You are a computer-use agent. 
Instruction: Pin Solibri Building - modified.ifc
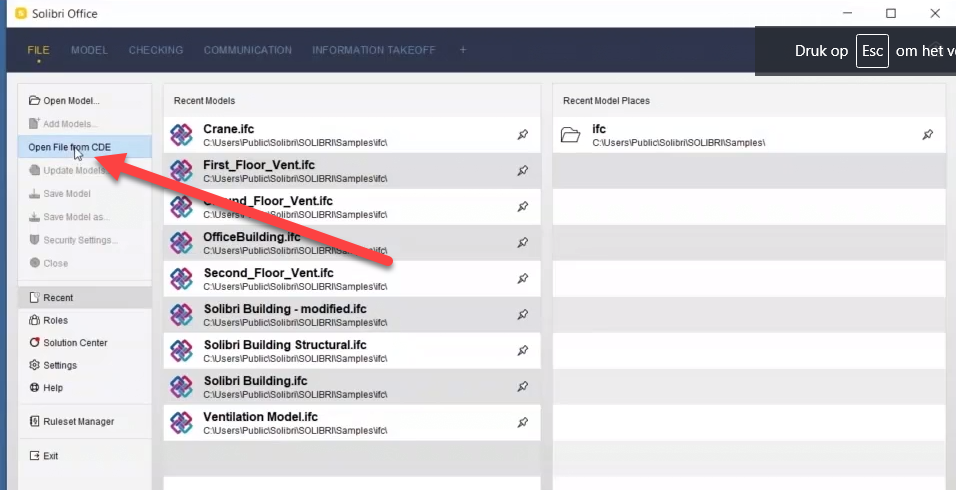click(523, 315)
